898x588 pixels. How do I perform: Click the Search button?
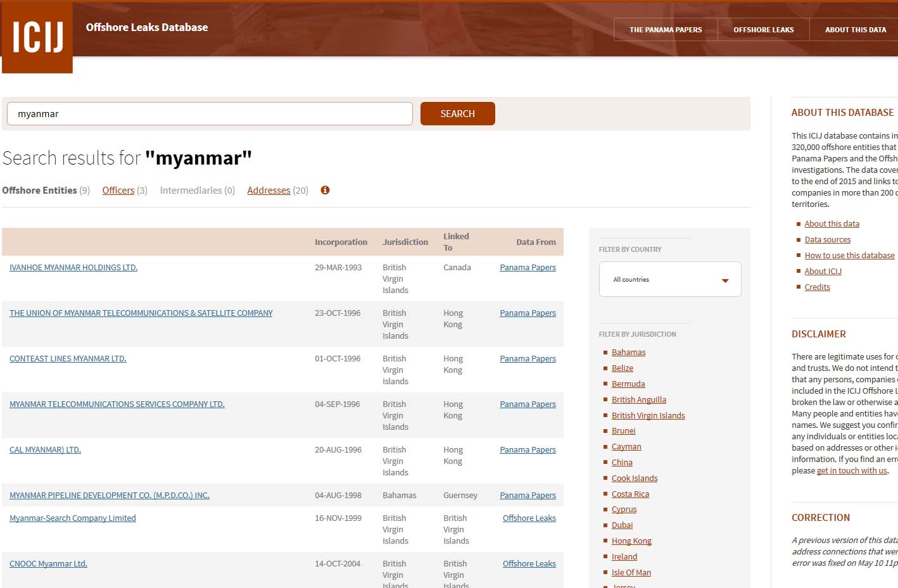click(458, 114)
